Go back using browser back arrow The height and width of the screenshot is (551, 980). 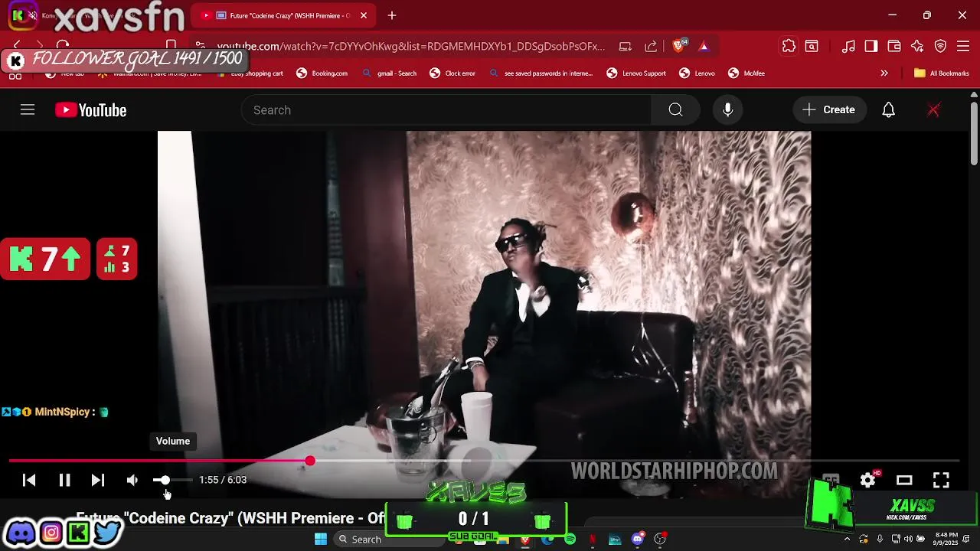point(17,46)
